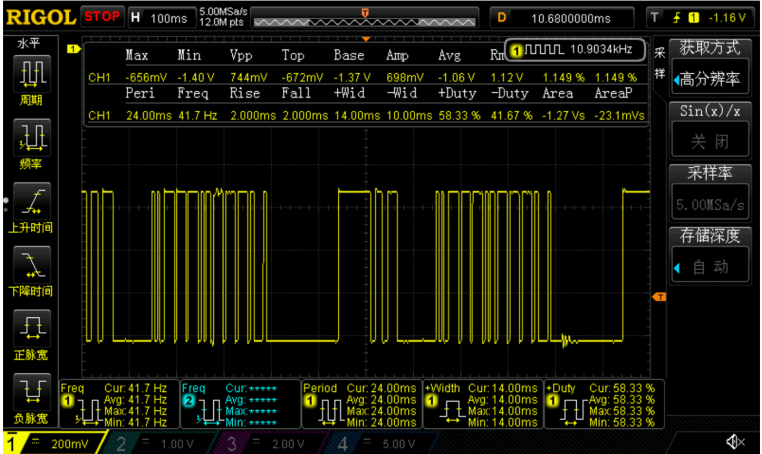Select the 周期 (Period) measurement icon
The image size is (762, 454).
pos(33,74)
